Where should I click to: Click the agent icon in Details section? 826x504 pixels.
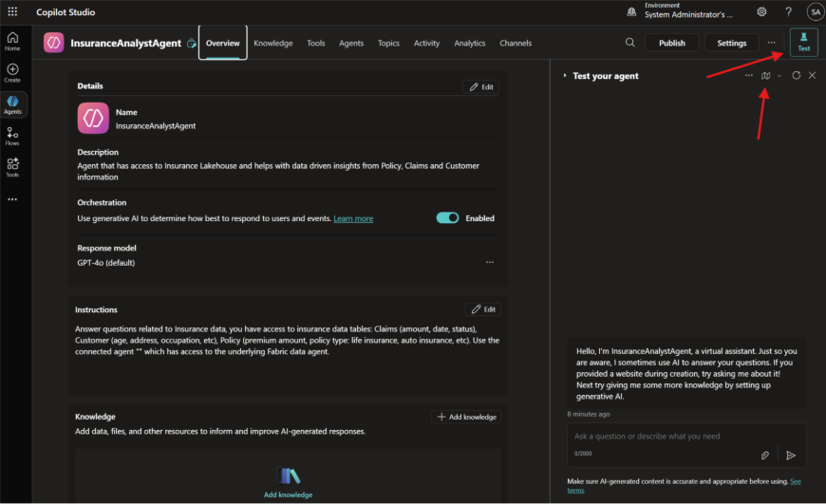click(93, 118)
